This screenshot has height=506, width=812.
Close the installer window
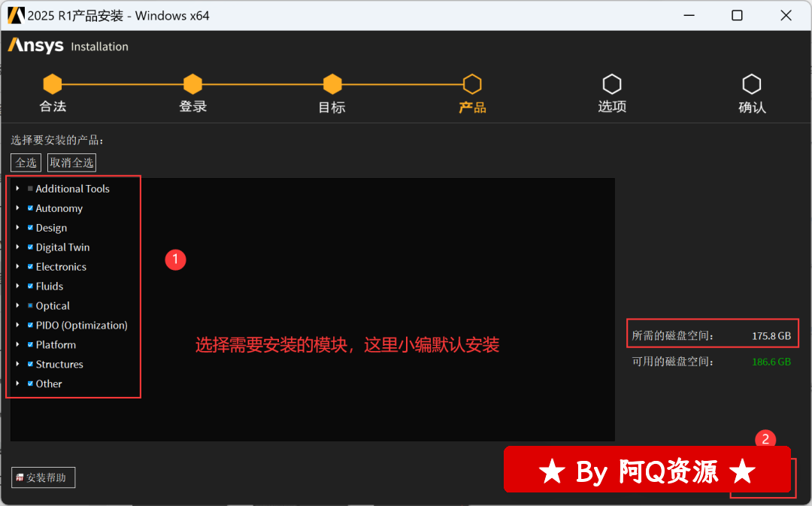(786, 16)
